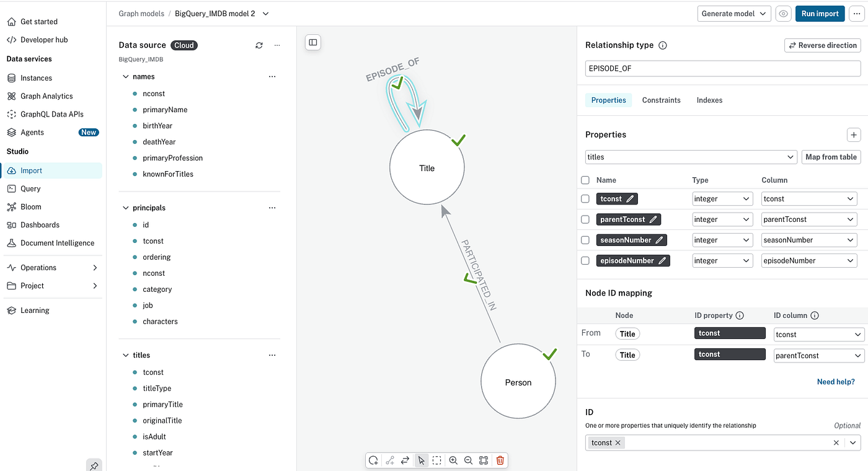Add a new property with the plus button
868x471 pixels.
854,134
